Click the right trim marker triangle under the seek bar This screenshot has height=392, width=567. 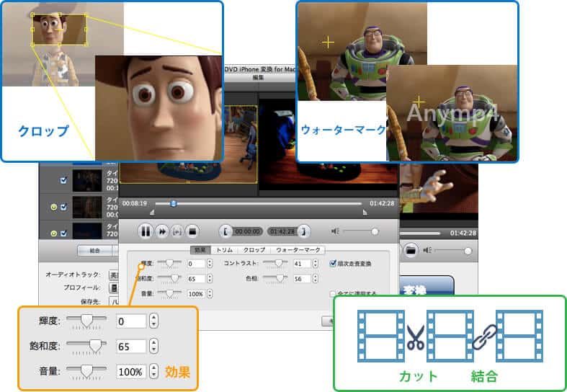point(365,213)
